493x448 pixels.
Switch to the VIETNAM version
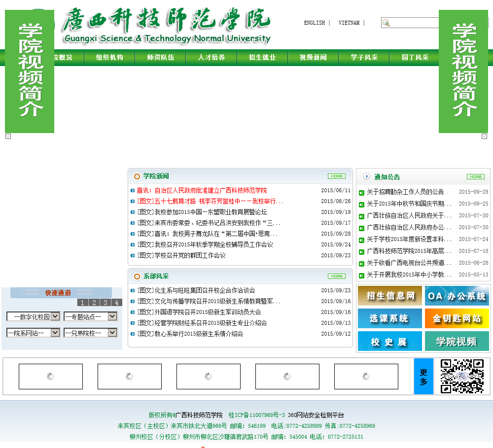(x=349, y=23)
